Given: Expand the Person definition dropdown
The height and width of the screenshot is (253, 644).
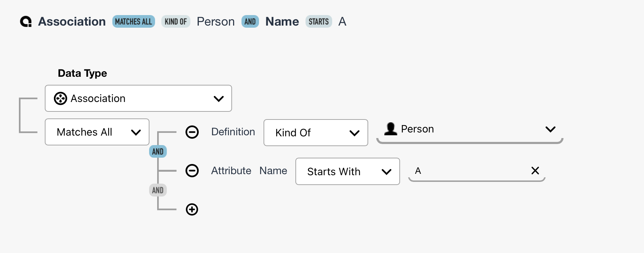Looking at the screenshot, I should coord(550,129).
